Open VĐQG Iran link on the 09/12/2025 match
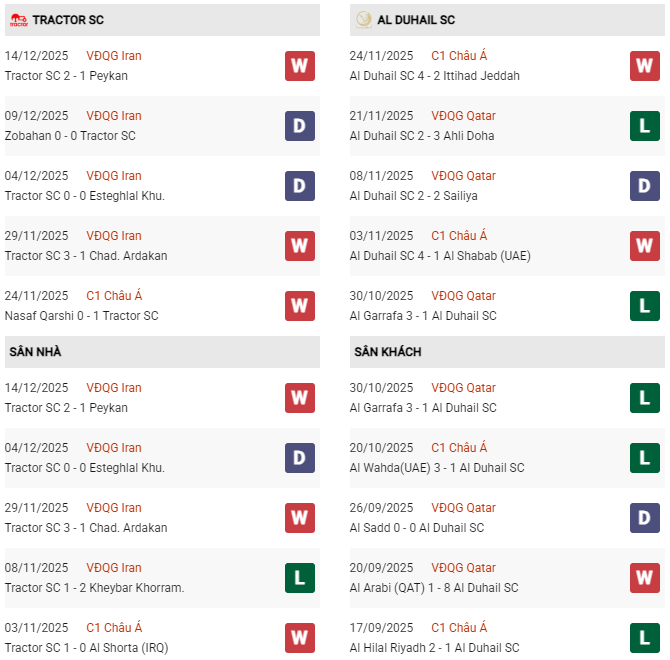 [x=114, y=116]
